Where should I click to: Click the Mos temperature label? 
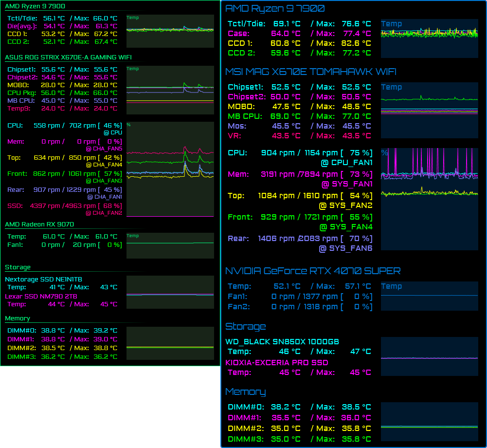(237, 126)
